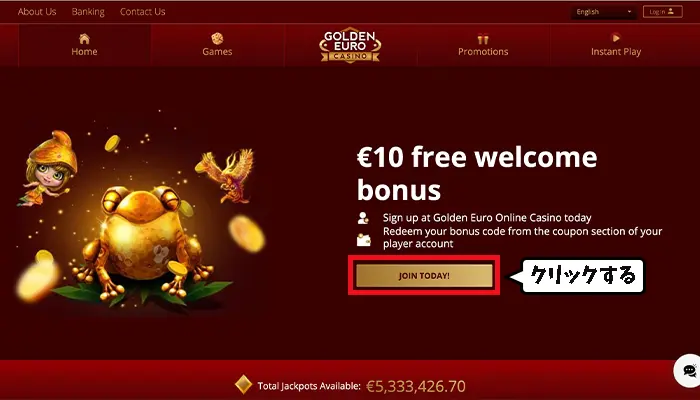The height and width of the screenshot is (400, 700).
Task: Click the user sign-up icon
Action: (x=363, y=218)
